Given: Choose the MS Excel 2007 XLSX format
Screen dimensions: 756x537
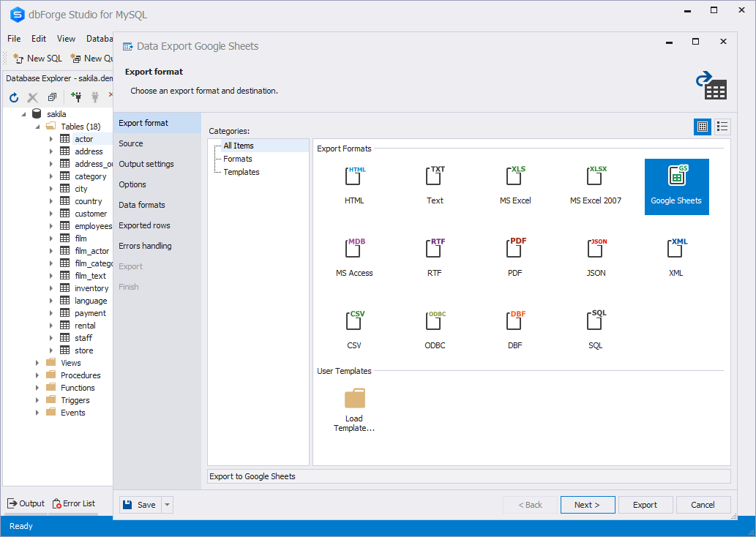Looking at the screenshot, I should (x=596, y=177).
